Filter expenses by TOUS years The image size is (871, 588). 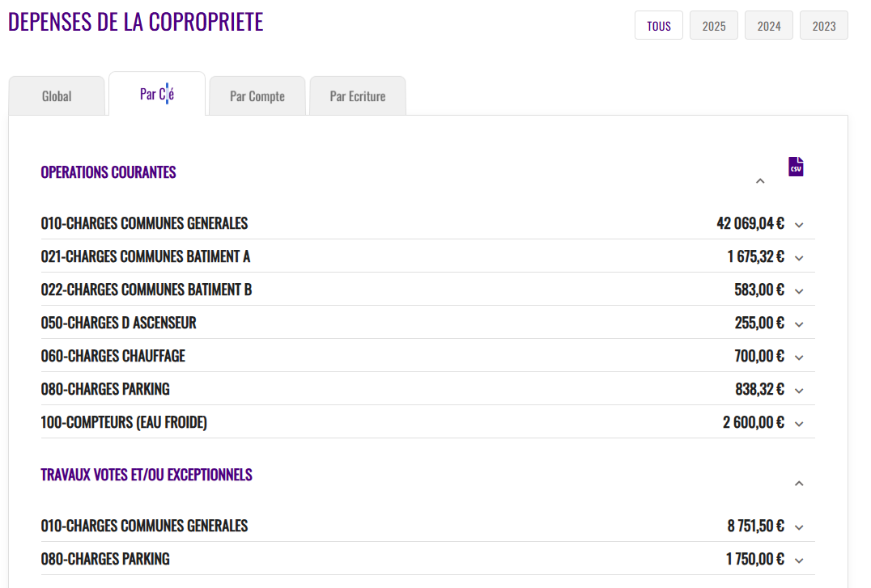659,26
